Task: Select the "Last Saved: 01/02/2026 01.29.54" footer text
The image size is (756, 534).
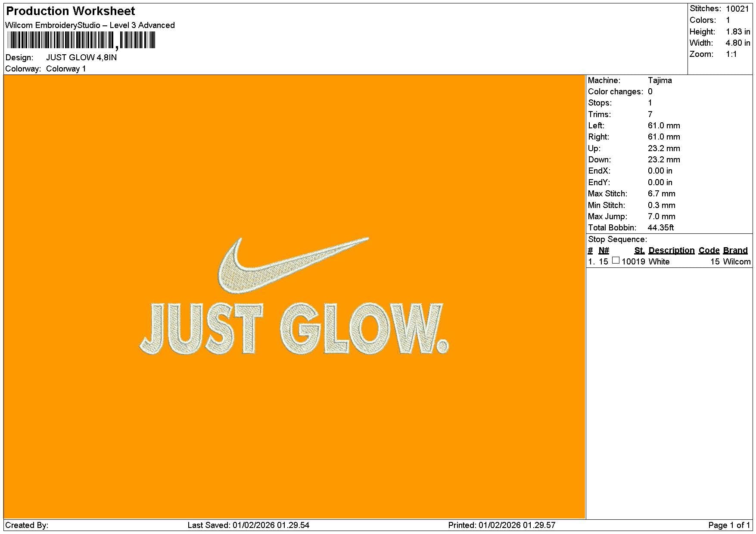Action: click(249, 525)
